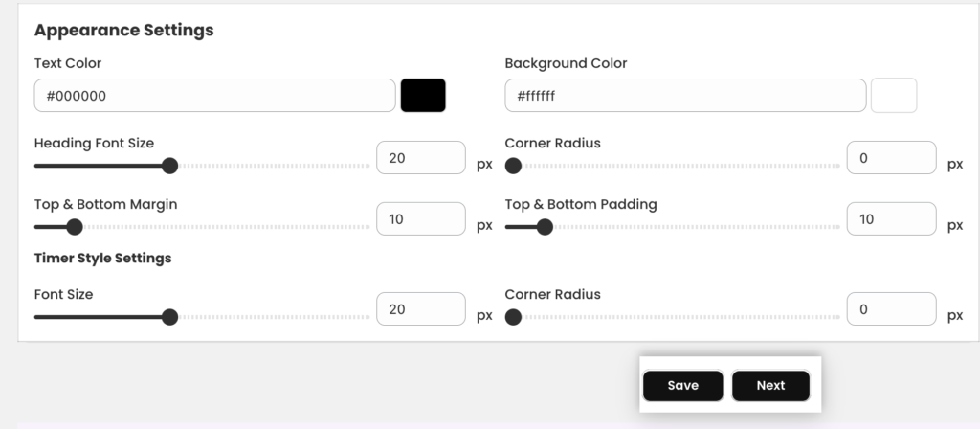The height and width of the screenshot is (429, 980).
Task: Click the Timer Style Corner Radius slider handle
Action: 513,317
